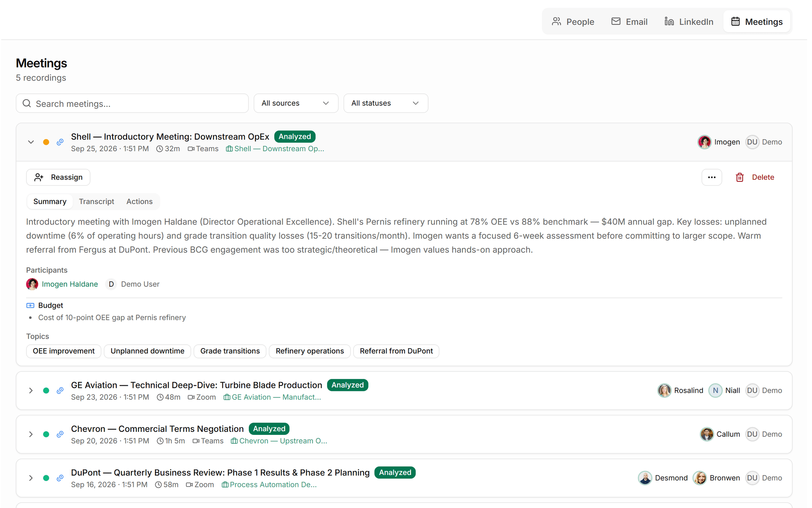Click the green status dot on GE Aviation

coord(46,391)
